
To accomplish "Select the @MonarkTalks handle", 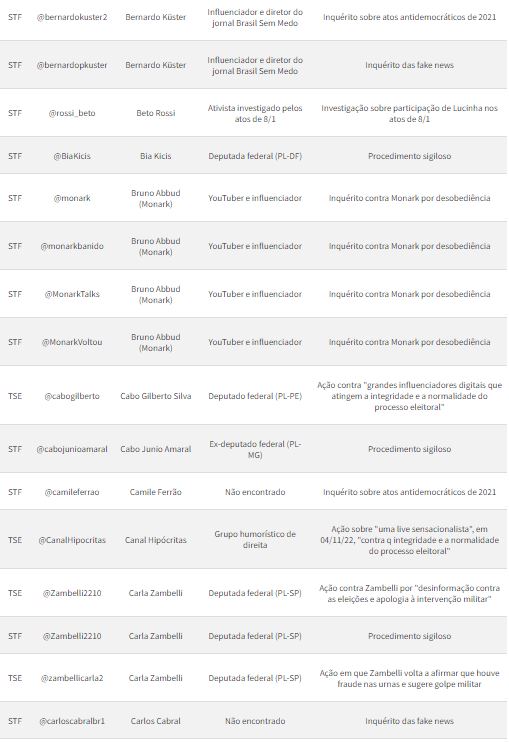I will pos(72,294).
